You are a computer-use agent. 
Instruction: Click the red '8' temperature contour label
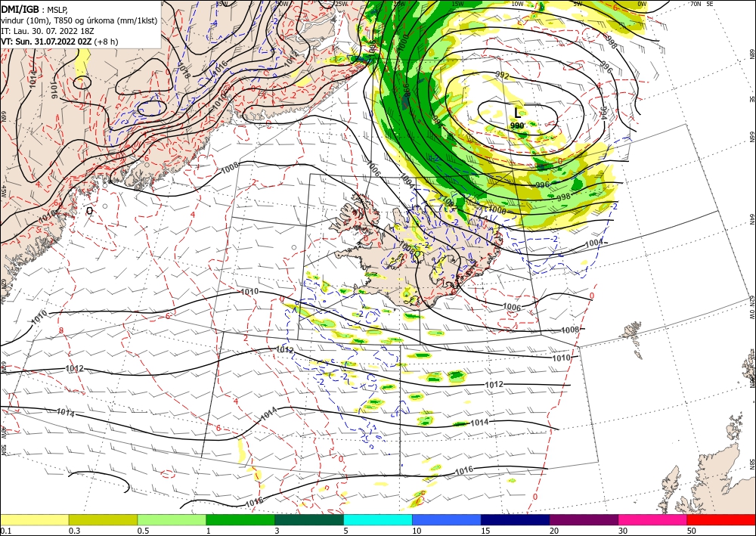[x=61, y=330]
